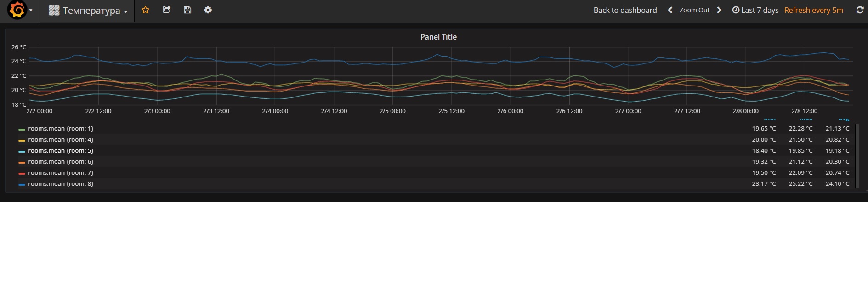Shift time range back with left chevron
This screenshot has width=868, height=298.
point(670,10)
